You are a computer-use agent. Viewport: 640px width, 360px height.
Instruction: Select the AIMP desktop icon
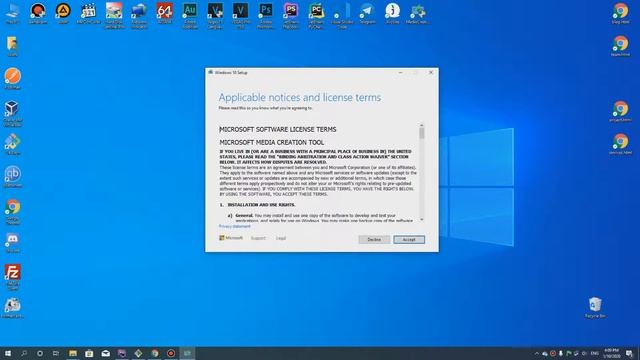pyautogui.click(x=63, y=13)
